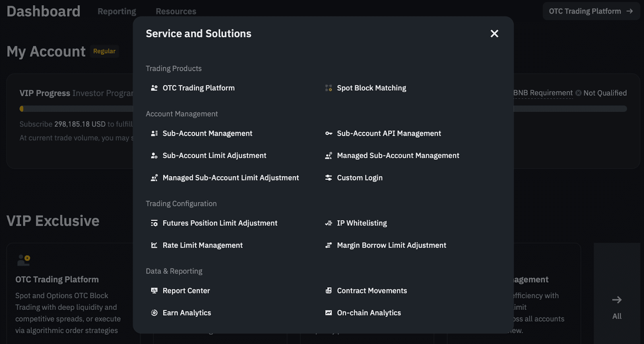Open IP Whitelisting option

pos(361,223)
